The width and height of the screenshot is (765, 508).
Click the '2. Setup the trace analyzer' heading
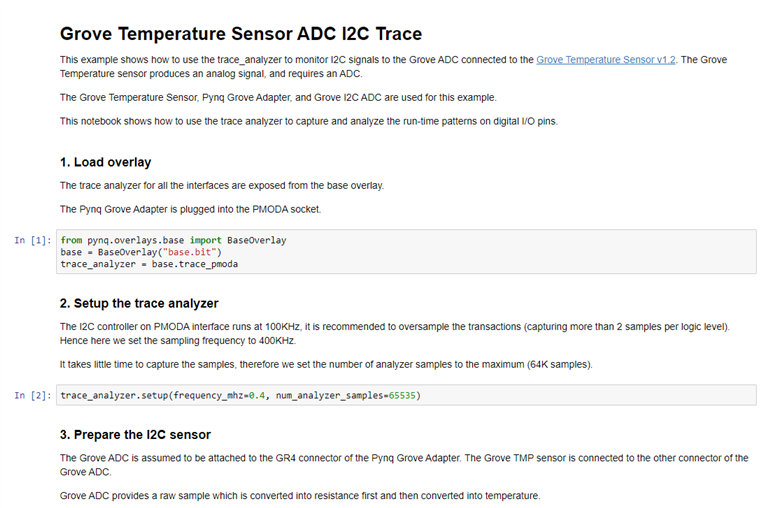(139, 303)
